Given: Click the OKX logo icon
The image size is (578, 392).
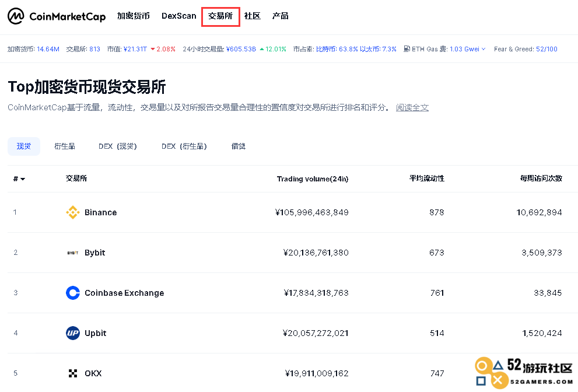Looking at the screenshot, I should tap(73, 373).
